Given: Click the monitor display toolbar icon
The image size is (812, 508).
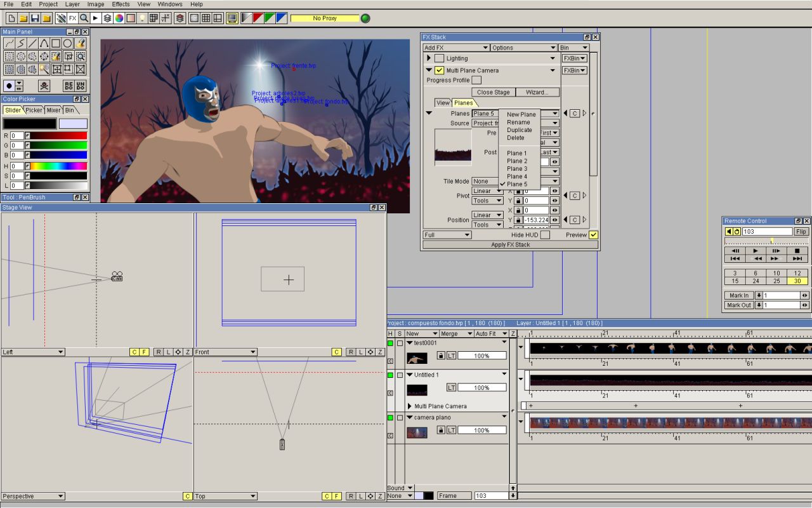Looking at the screenshot, I should 232,18.
